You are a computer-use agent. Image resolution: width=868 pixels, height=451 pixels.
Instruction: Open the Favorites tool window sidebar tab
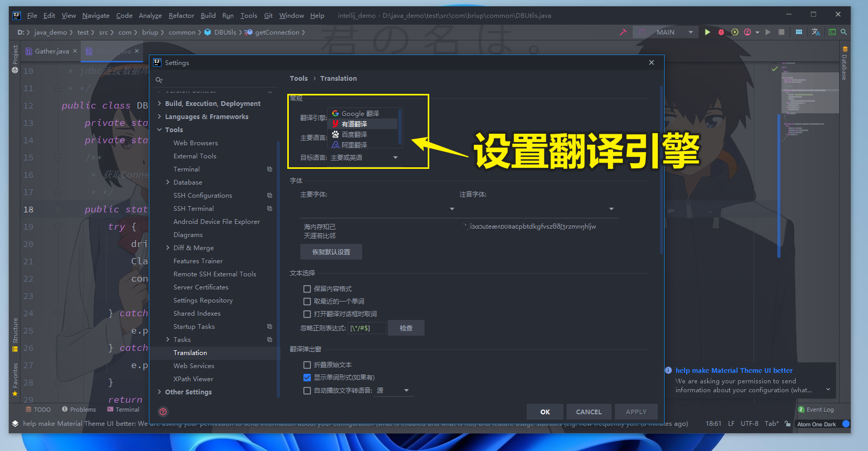click(15, 379)
